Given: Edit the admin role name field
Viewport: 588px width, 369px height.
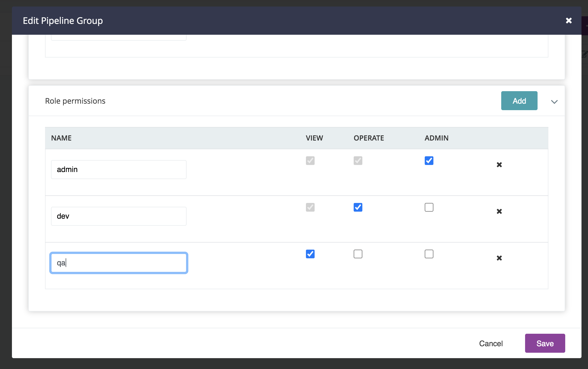Looking at the screenshot, I should (x=119, y=170).
